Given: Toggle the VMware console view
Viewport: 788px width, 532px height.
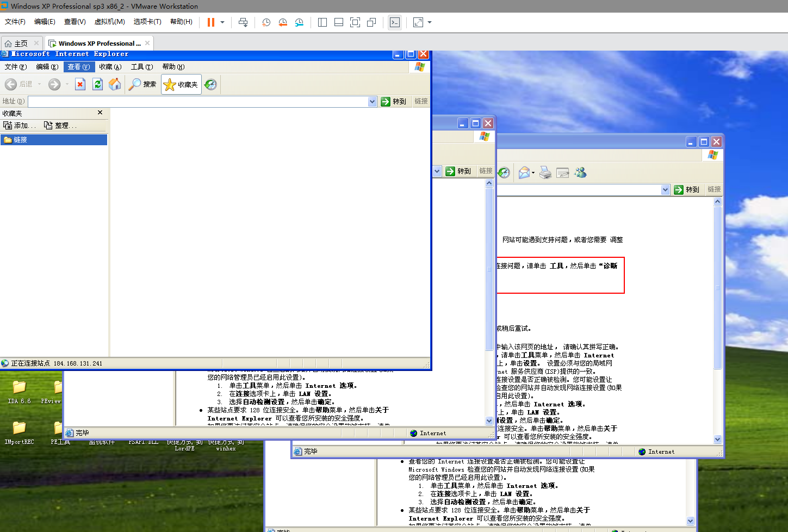Looking at the screenshot, I should coord(395,22).
